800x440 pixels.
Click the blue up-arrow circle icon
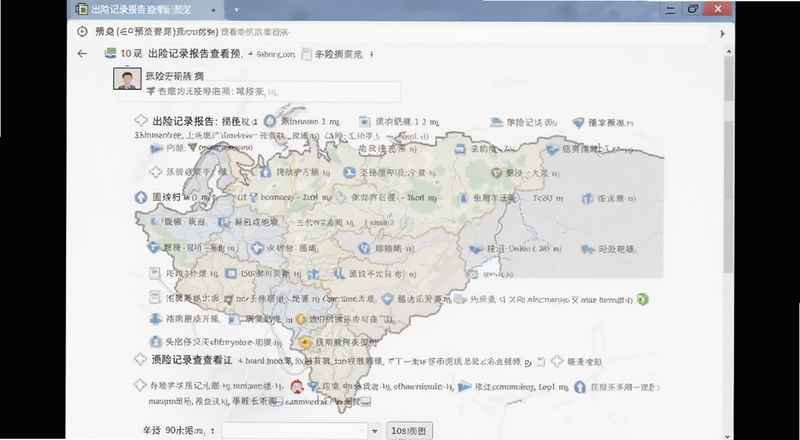140,197
